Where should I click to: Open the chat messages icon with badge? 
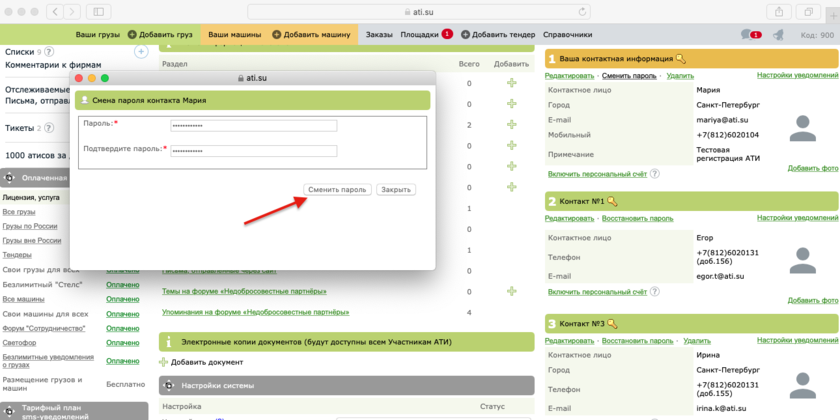point(749,34)
